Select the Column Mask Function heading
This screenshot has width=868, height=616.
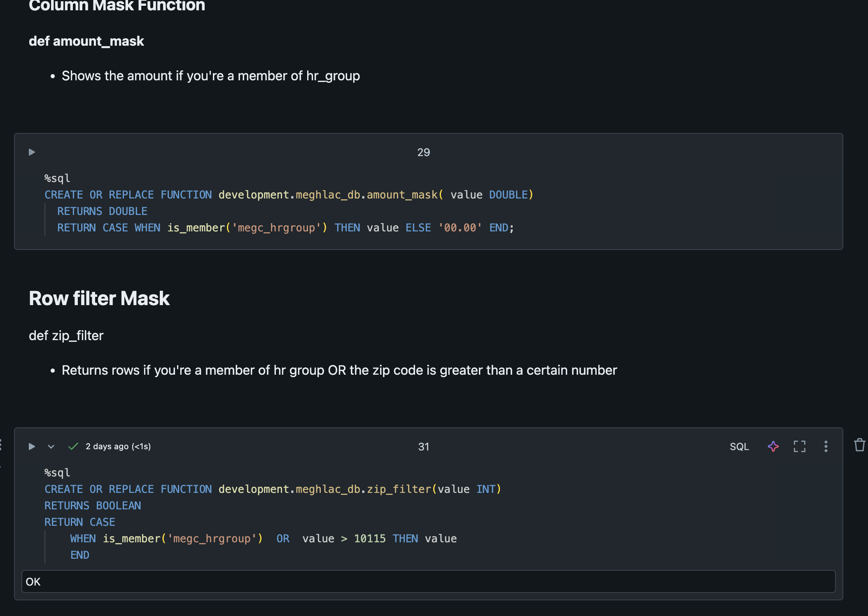(x=117, y=6)
